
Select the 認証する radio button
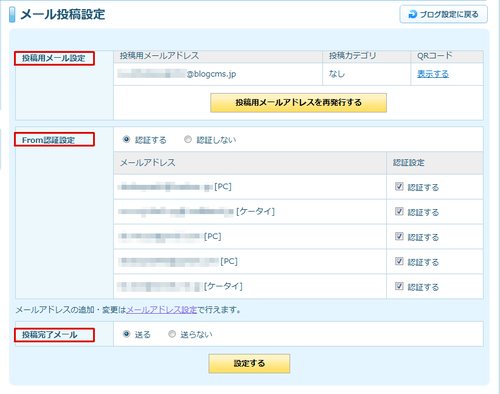pos(126,139)
